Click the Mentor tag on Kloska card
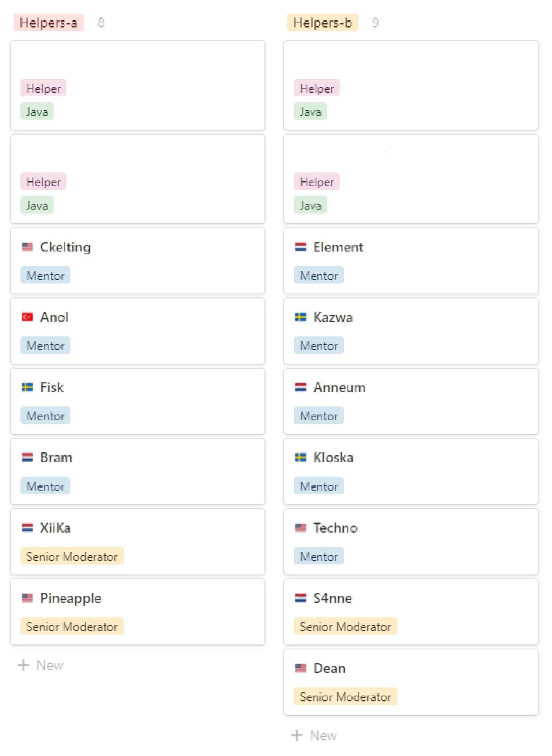This screenshot has width=552, height=756. (319, 486)
